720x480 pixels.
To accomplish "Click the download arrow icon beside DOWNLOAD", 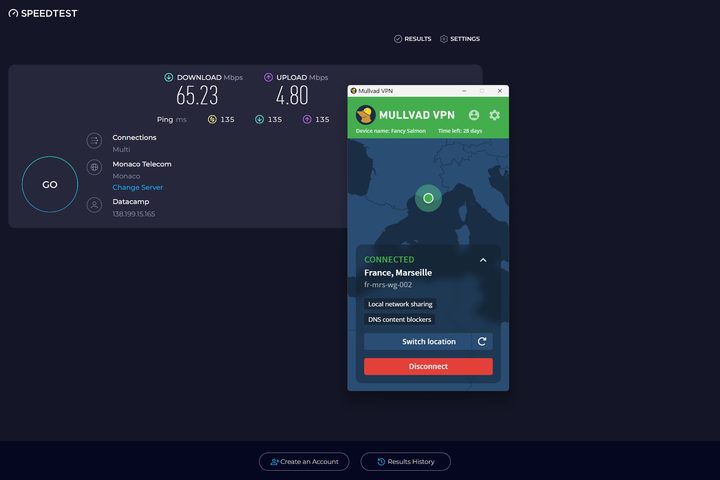I will [169, 77].
